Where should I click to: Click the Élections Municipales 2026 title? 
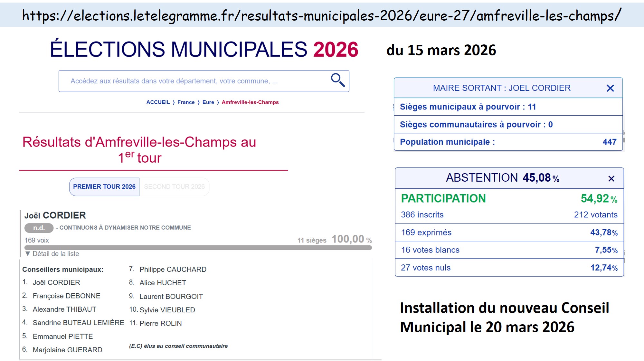click(x=204, y=50)
